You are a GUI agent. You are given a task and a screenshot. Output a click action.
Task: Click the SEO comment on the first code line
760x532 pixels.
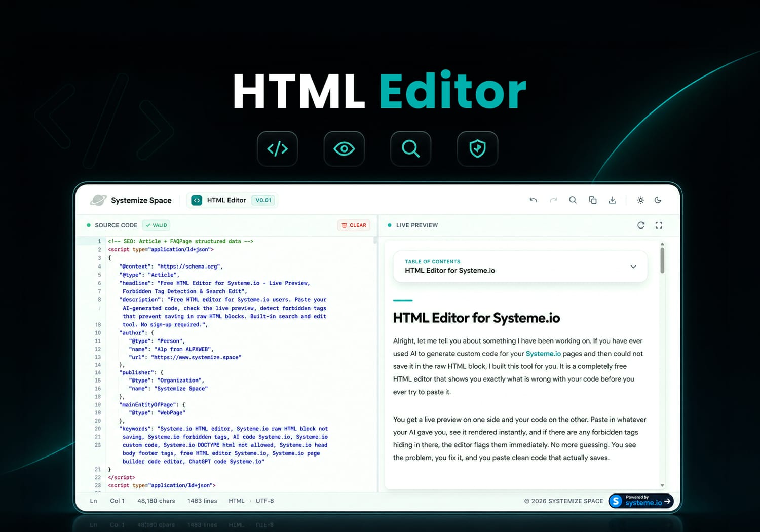pos(180,241)
